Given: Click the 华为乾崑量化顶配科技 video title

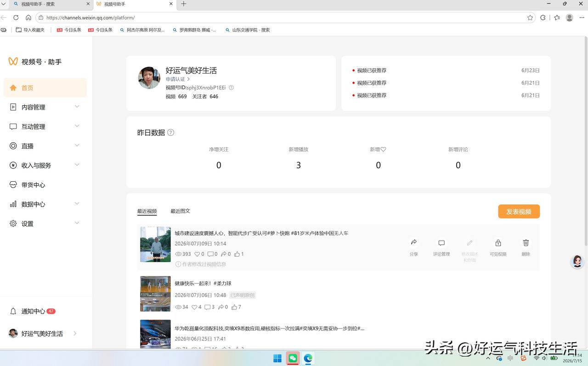Looking at the screenshot, I should pyautogui.click(x=269, y=328).
